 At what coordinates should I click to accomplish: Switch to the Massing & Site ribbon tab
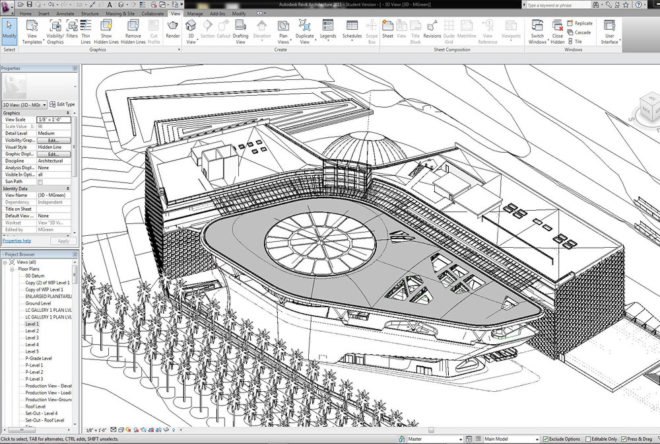coord(120,13)
